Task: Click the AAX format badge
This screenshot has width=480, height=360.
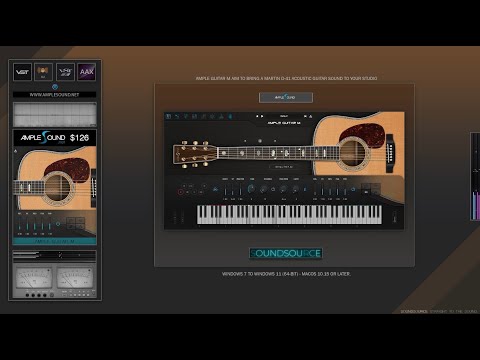Action: (x=87, y=72)
